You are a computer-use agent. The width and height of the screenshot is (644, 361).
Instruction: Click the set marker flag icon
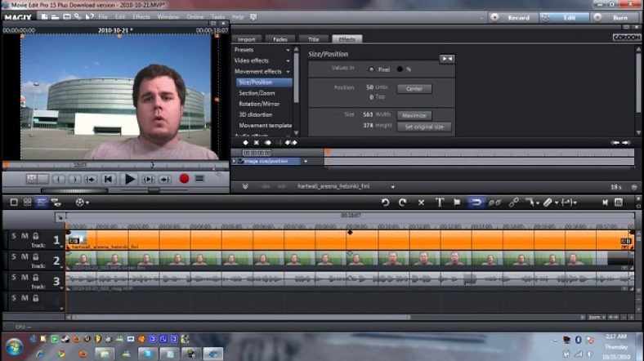[x=457, y=202]
